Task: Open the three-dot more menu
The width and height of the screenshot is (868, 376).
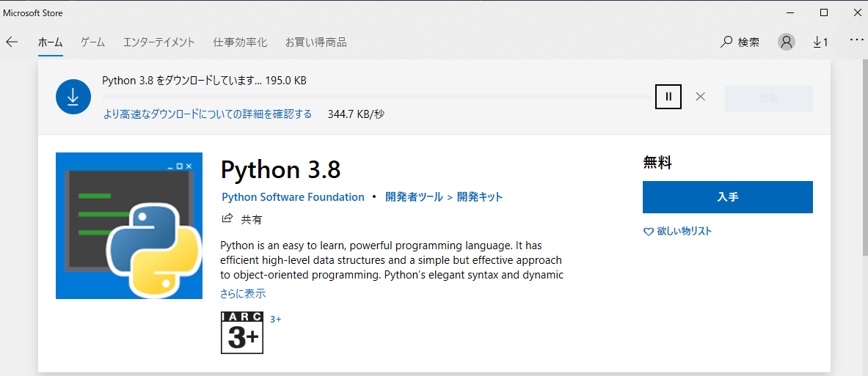Action: click(856, 40)
